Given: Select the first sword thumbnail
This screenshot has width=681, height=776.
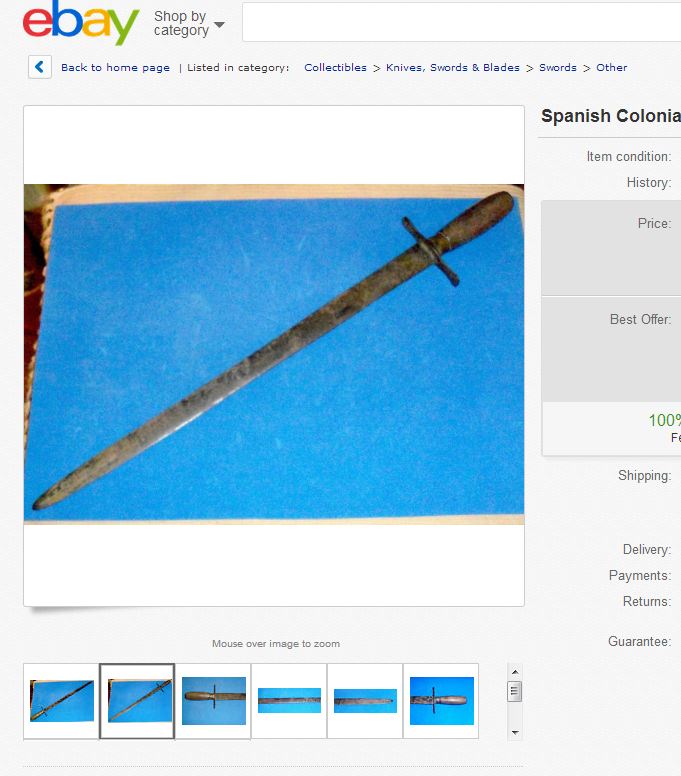Looking at the screenshot, I should pos(61,701).
